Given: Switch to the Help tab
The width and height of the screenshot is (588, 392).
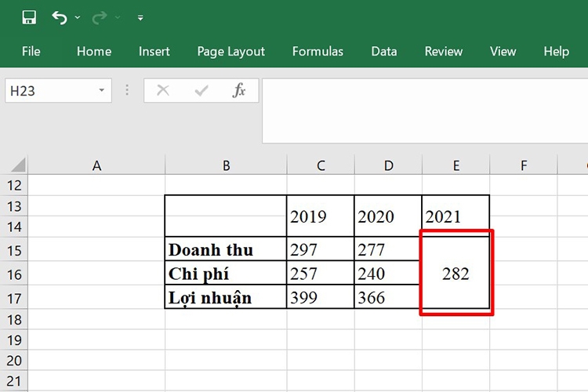Looking at the screenshot, I should tap(557, 52).
